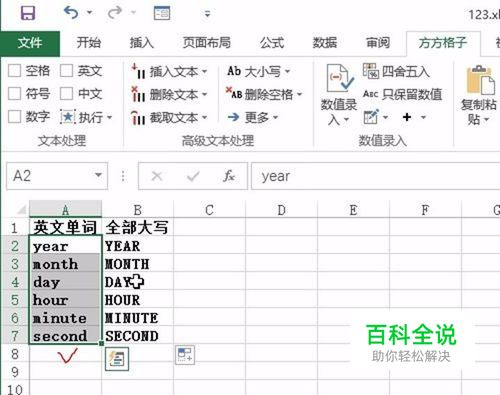The width and height of the screenshot is (500, 395).
Task: Click the confirm checkmark icon in formula bar
Action: point(193,176)
